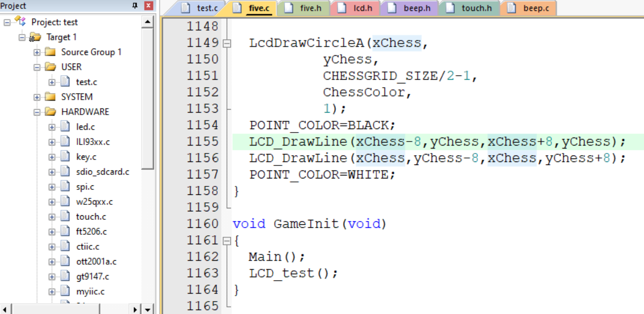
Task: Select the Project: test icon
Action: (x=19, y=21)
